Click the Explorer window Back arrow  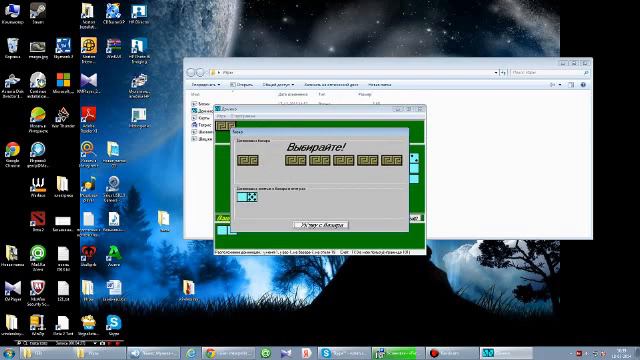tap(191, 72)
